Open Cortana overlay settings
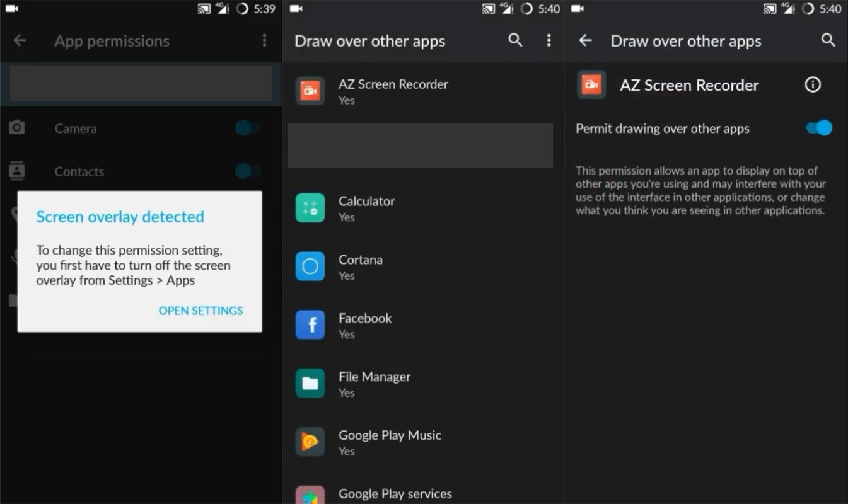848x504 pixels. (423, 267)
